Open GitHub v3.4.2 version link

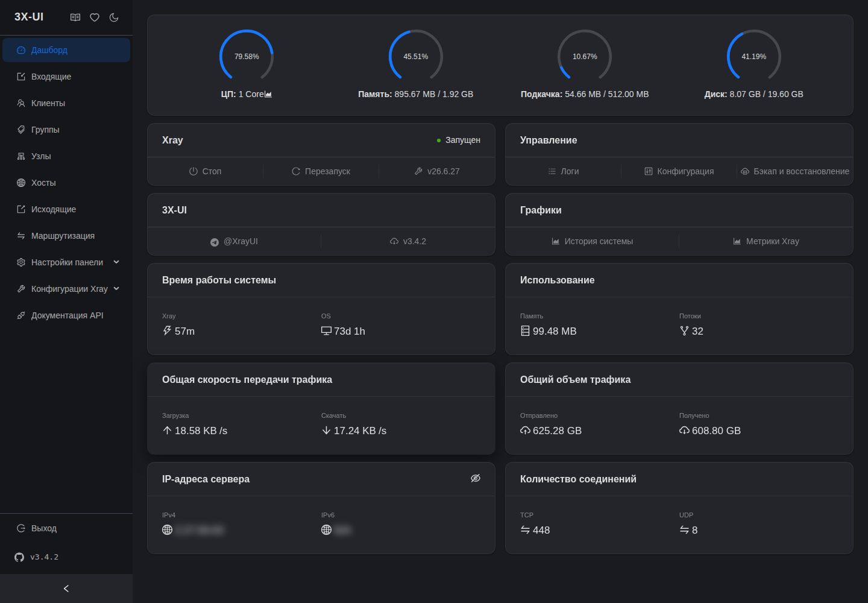tap(37, 557)
